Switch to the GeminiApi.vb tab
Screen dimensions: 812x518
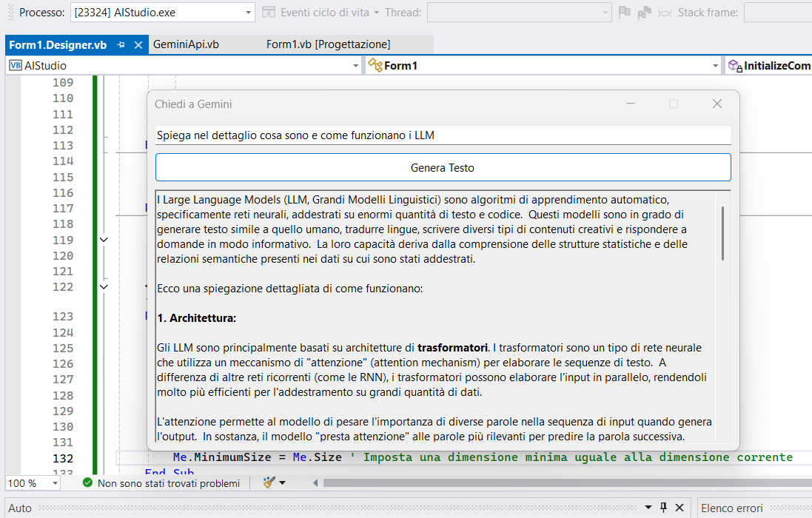pyautogui.click(x=186, y=44)
